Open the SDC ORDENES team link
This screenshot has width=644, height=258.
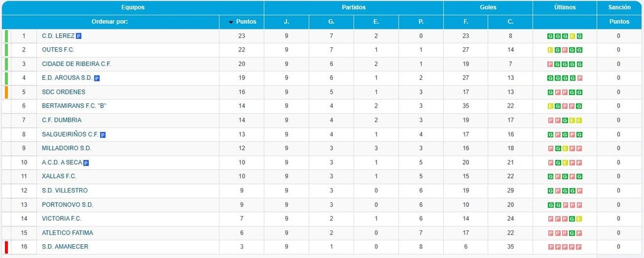pos(64,92)
